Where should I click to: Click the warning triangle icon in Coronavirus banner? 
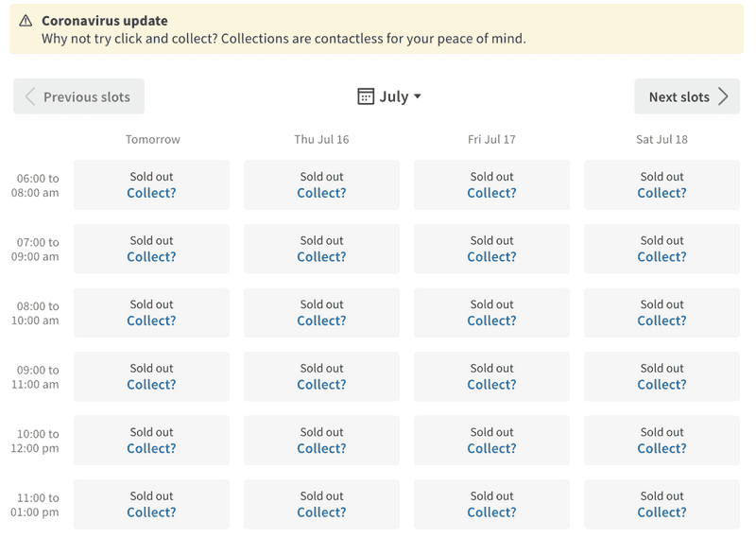(26, 21)
